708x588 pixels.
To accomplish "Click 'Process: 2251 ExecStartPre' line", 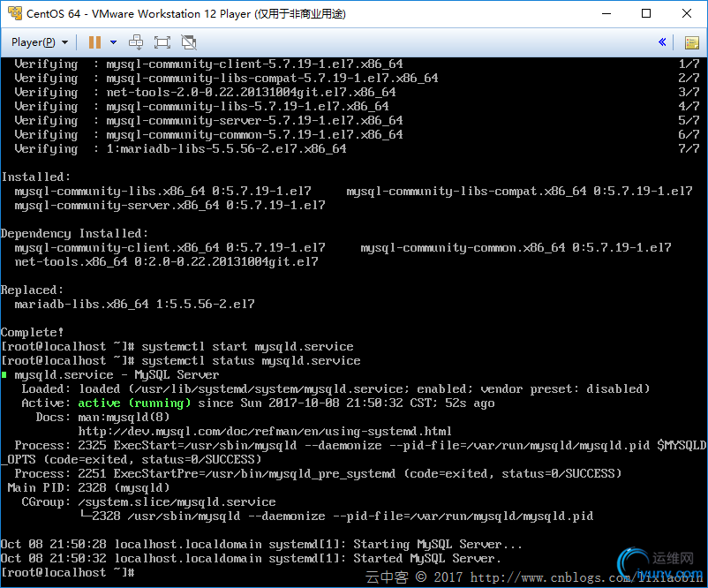I will pos(318,474).
